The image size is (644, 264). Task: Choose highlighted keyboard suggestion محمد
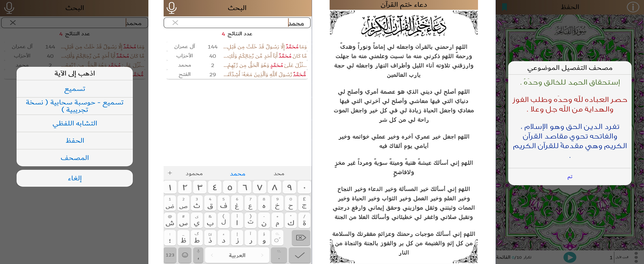pos(237,174)
